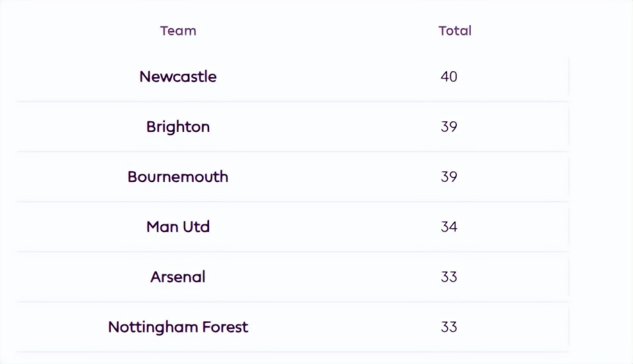The height and width of the screenshot is (364, 633).
Task: Select Arsenal's total value of 33
Action: coord(449,277)
